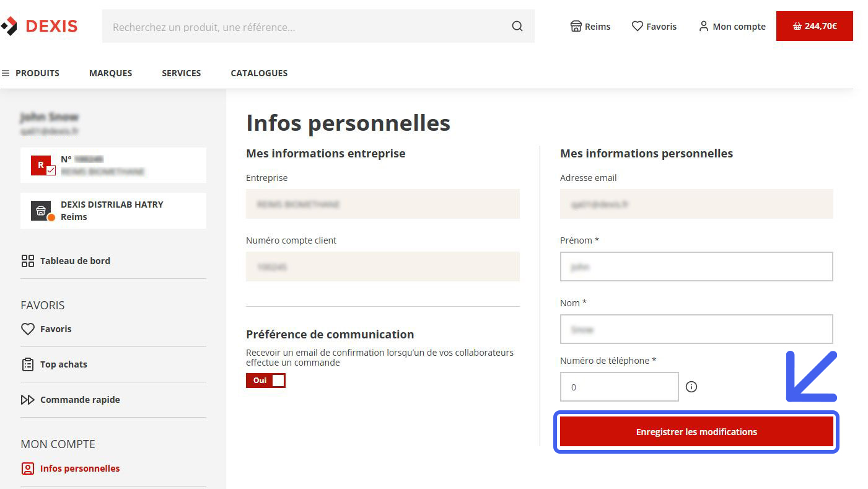Select the DEXIS DISTRILAB HATRY store card
Image resolution: width=868 pixels, height=489 pixels.
click(x=113, y=211)
